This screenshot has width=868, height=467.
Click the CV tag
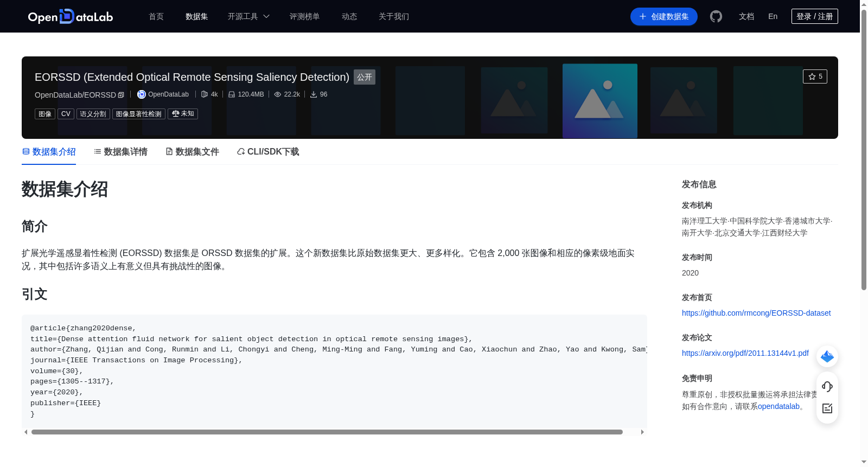click(x=66, y=114)
